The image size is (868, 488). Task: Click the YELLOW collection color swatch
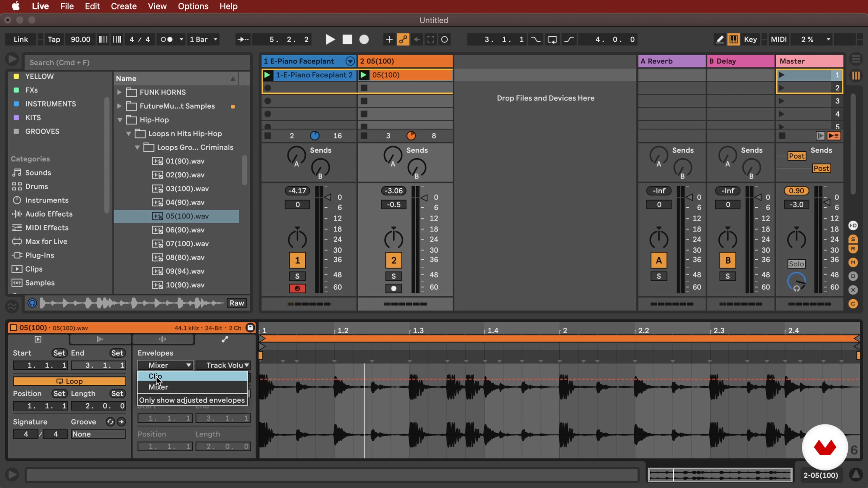(16, 76)
